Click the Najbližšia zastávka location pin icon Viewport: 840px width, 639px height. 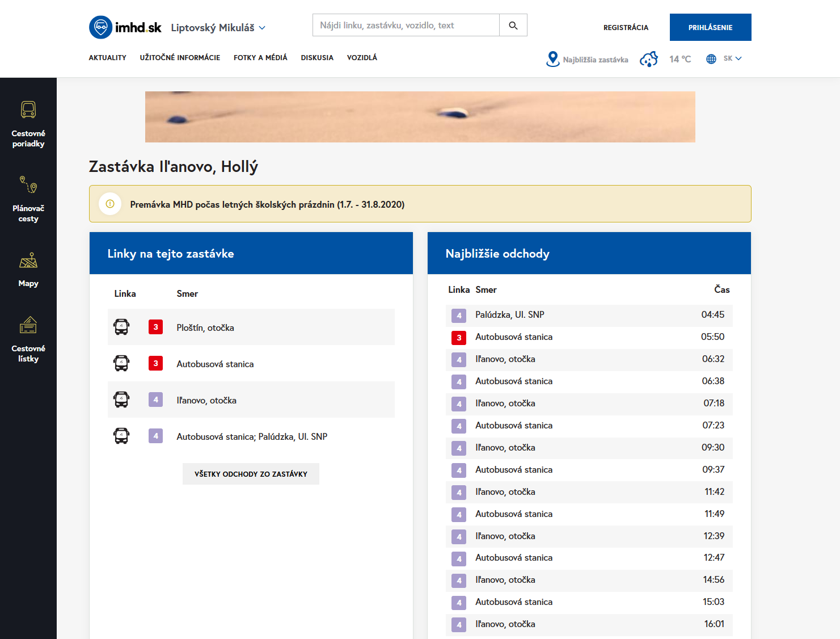[x=552, y=59]
